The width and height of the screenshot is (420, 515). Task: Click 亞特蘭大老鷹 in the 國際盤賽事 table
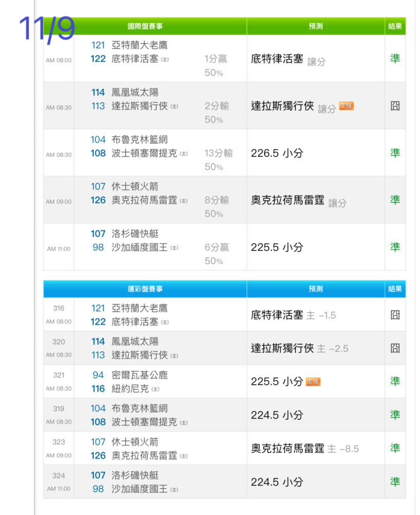click(139, 45)
